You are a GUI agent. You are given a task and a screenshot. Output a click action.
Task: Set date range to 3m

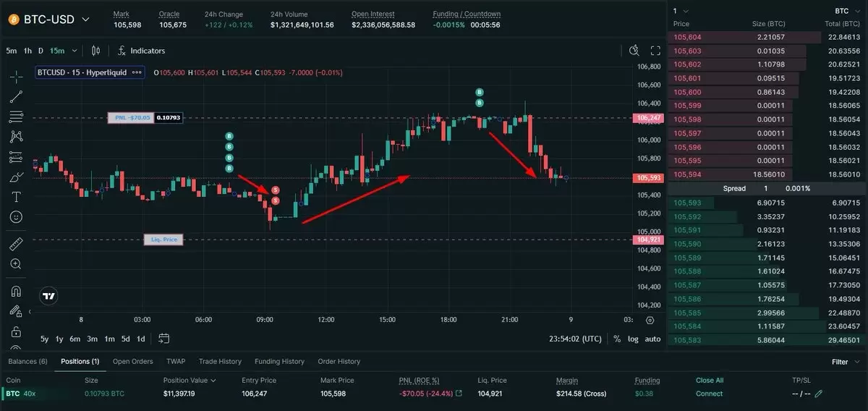[x=92, y=339]
